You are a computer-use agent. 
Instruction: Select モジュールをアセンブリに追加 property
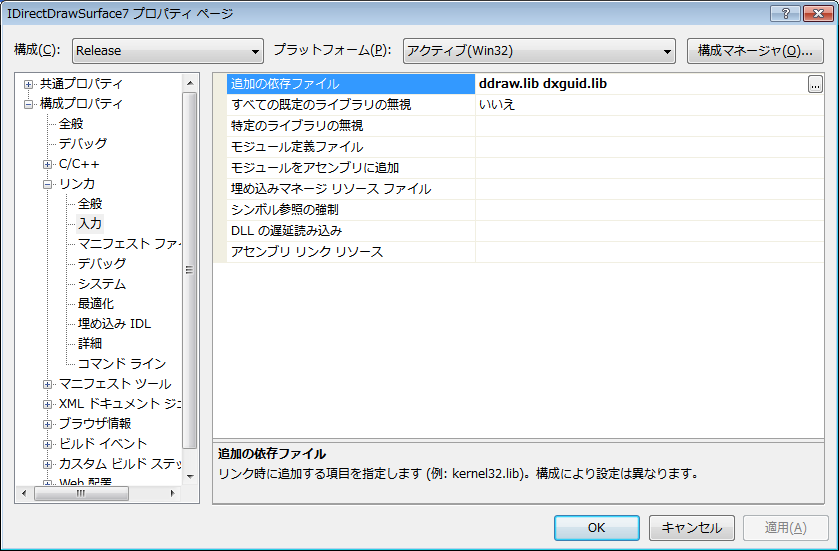350,168
